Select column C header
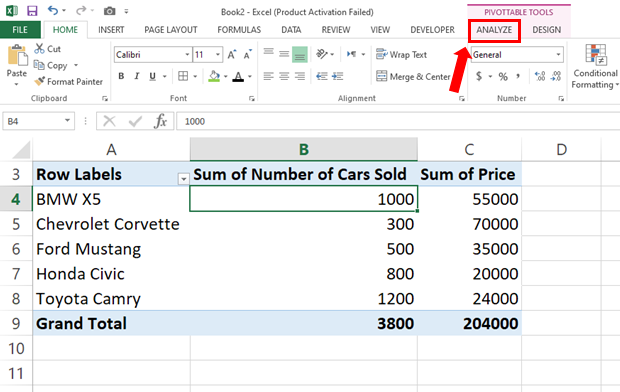620x392 pixels. pos(469,150)
